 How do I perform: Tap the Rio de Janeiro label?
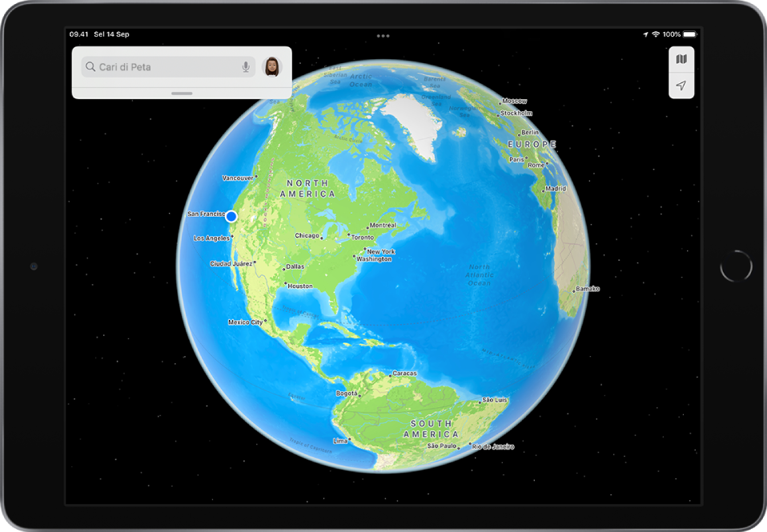coord(493,446)
